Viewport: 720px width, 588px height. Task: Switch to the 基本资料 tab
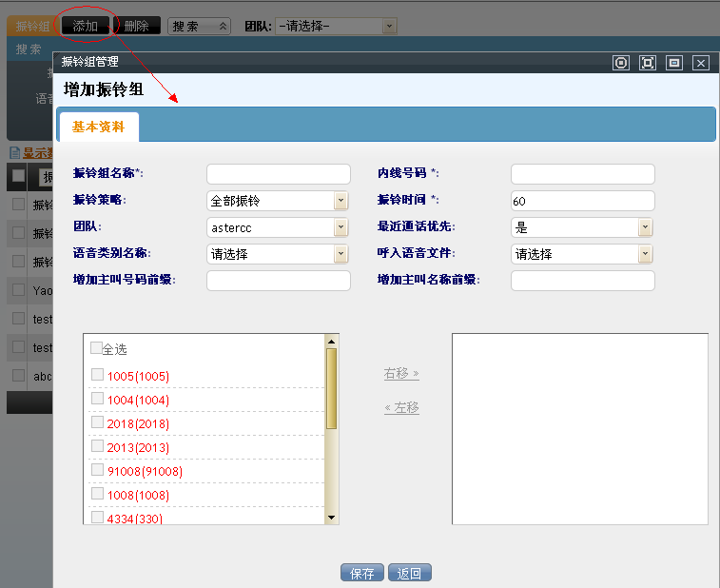point(98,127)
